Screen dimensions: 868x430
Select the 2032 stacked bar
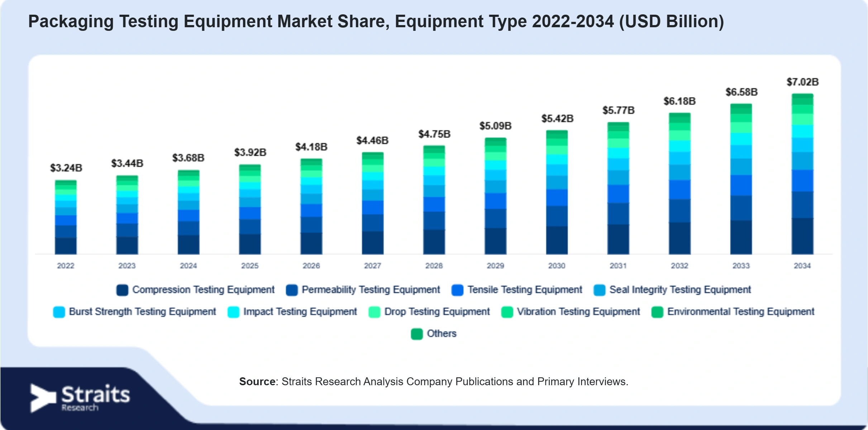679,183
